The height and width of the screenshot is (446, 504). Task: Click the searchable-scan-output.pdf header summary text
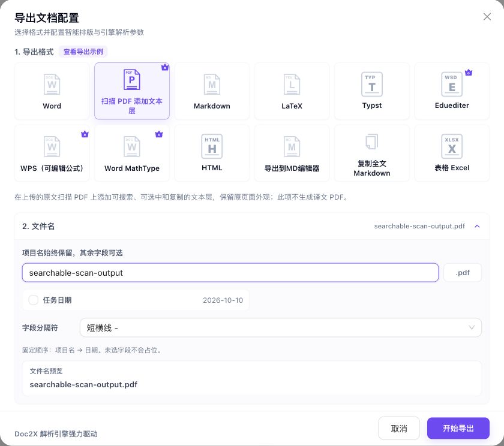coord(419,226)
